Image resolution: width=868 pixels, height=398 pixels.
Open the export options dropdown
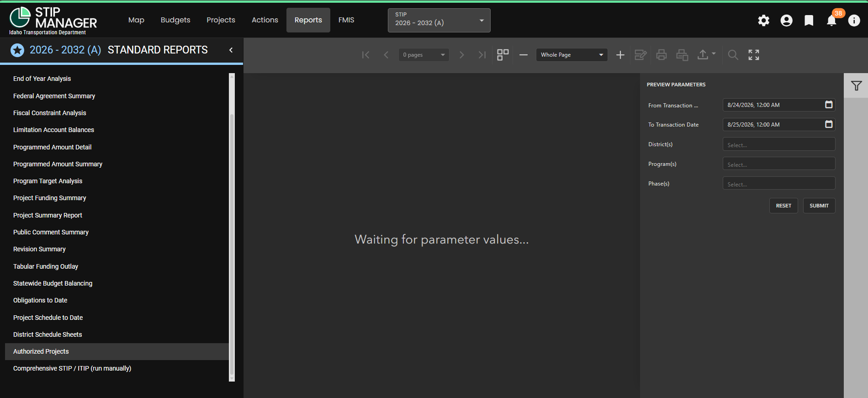706,55
